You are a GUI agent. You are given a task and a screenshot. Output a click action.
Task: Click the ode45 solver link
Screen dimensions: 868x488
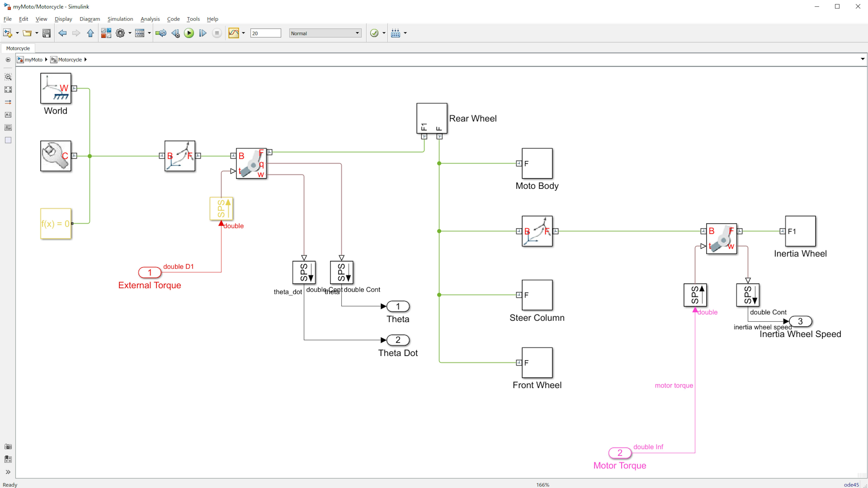pos(851,485)
